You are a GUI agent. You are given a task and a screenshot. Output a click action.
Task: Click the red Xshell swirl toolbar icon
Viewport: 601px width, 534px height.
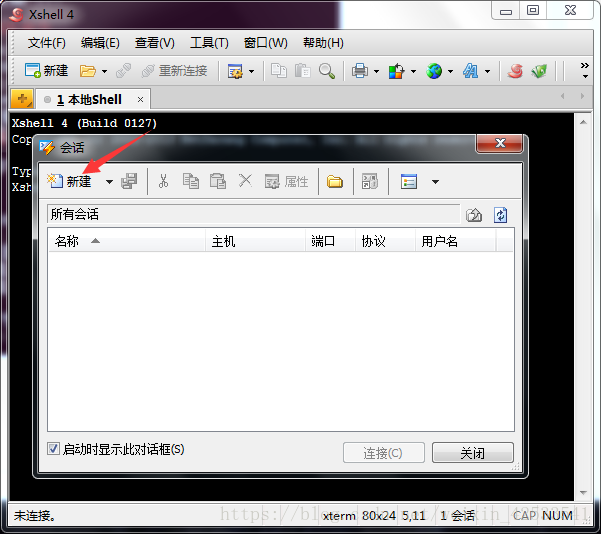[x=515, y=71]
